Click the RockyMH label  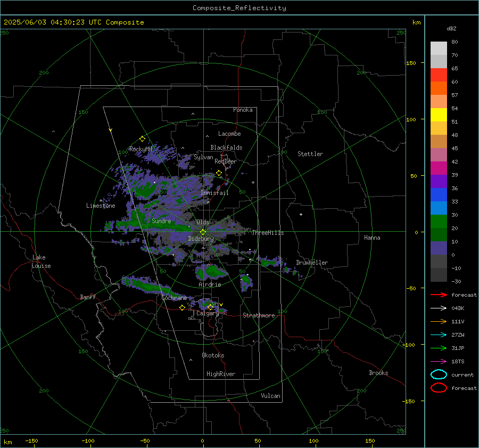pos(141,149)
